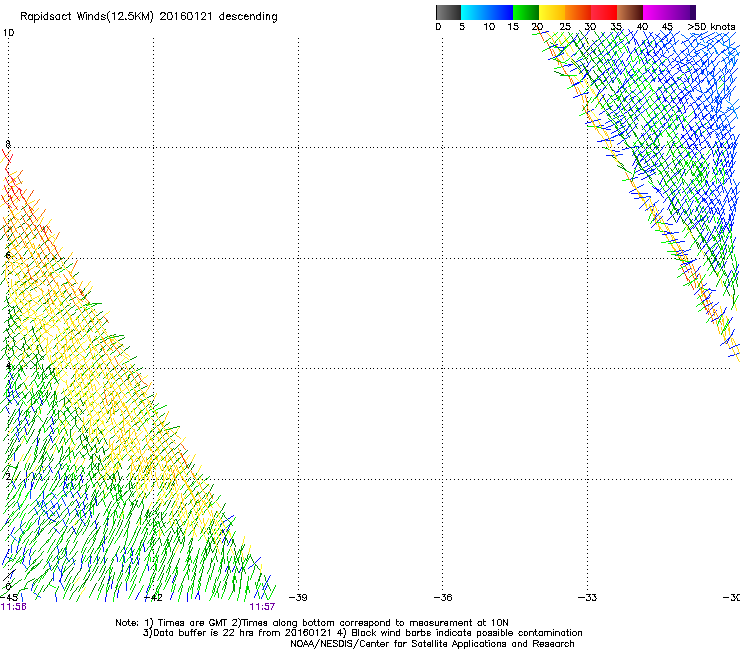Click the cyan 5-10 knots legend swatch

click(x=474, y=12)
